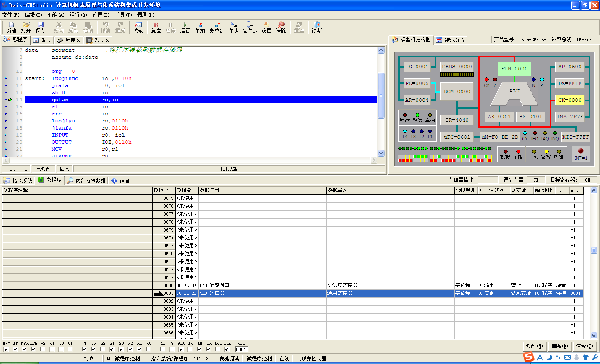Screen dimensions: 600x364
Task: Click the 诊断 (Diagnose) toolbar icon
Action: [x=317, y=27]
